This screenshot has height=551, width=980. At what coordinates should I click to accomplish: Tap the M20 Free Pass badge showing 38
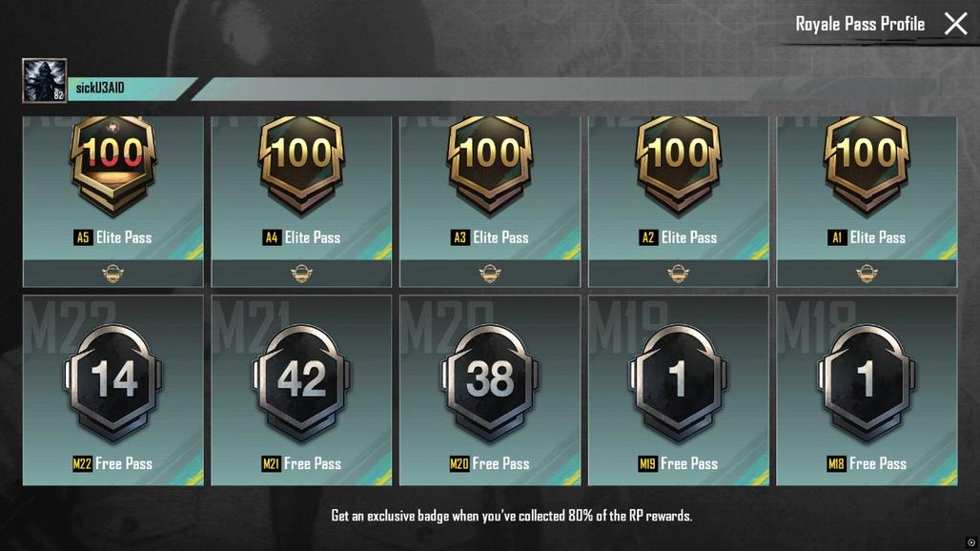(x=489, y=381)
